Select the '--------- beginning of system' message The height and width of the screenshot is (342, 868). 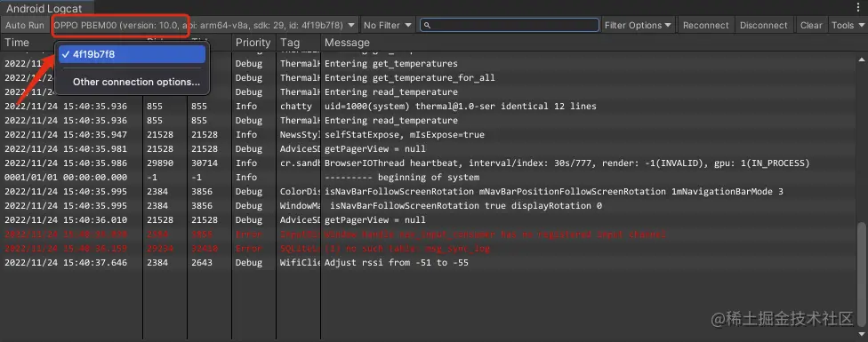pyautogui.click(x=402, y=178)
